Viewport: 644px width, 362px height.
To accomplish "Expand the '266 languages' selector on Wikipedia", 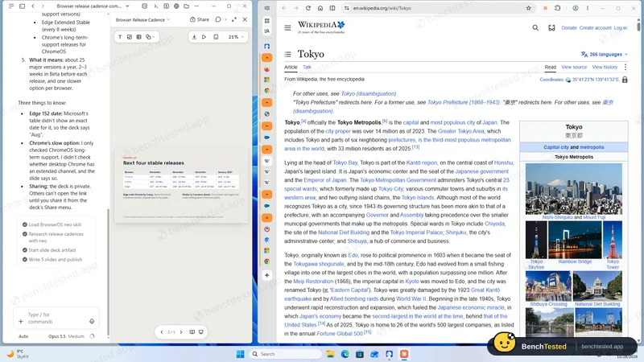I will point(605,54).
